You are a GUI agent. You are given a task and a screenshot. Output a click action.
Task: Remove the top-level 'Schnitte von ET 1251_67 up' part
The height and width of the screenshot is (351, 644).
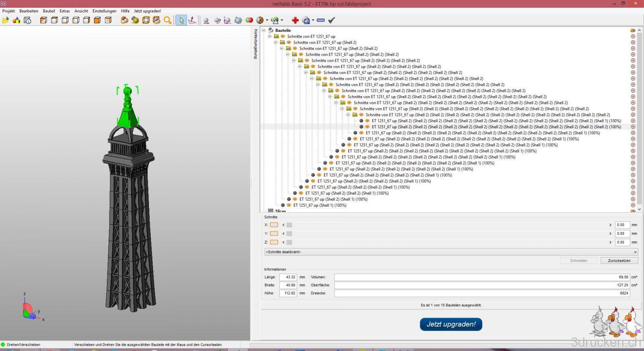[x=633, y=36]
